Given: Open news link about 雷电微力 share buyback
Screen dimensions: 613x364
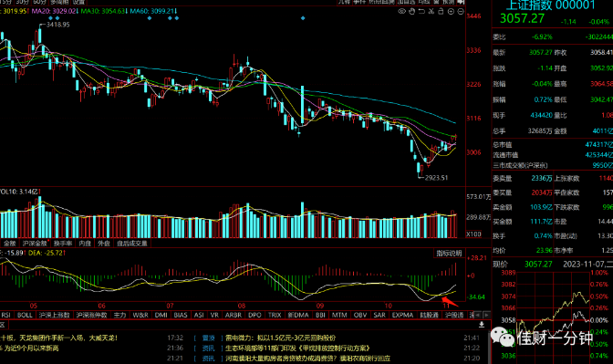Looking at the screenshot, I should pos(280,338).
